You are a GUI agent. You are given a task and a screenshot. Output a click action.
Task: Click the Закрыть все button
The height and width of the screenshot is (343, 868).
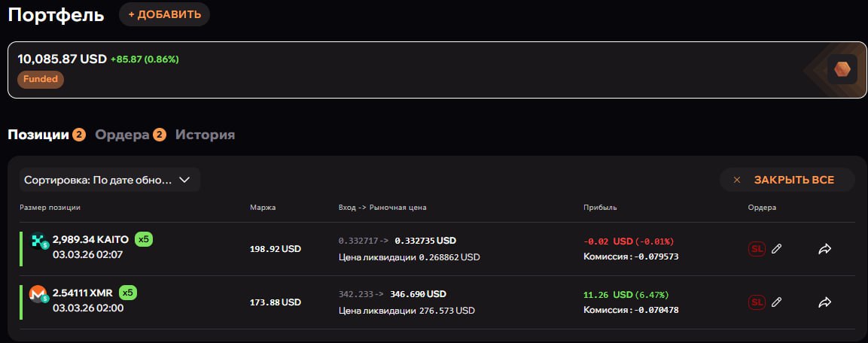point(787,181)
